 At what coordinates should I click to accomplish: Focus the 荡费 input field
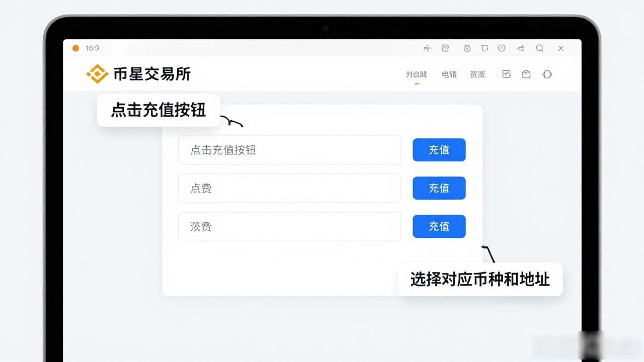pos(290,226)
